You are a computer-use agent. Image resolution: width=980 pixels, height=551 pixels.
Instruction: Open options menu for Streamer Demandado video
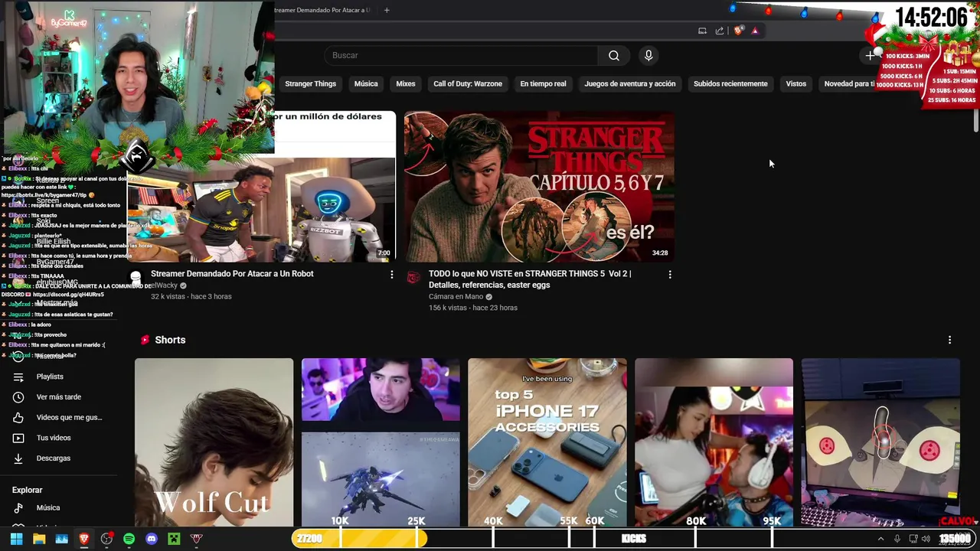point(392,274)
